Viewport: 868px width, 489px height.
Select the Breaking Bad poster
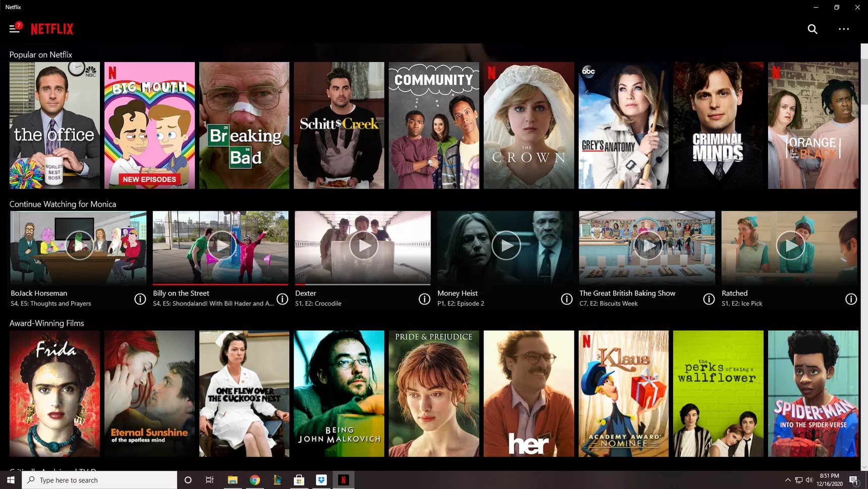[x=244, y=125]
